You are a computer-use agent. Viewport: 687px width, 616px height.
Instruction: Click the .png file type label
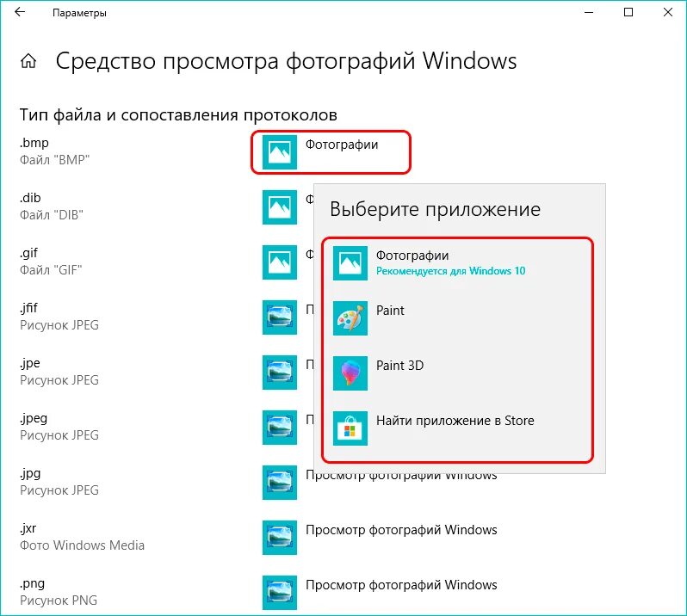point(32,584)
